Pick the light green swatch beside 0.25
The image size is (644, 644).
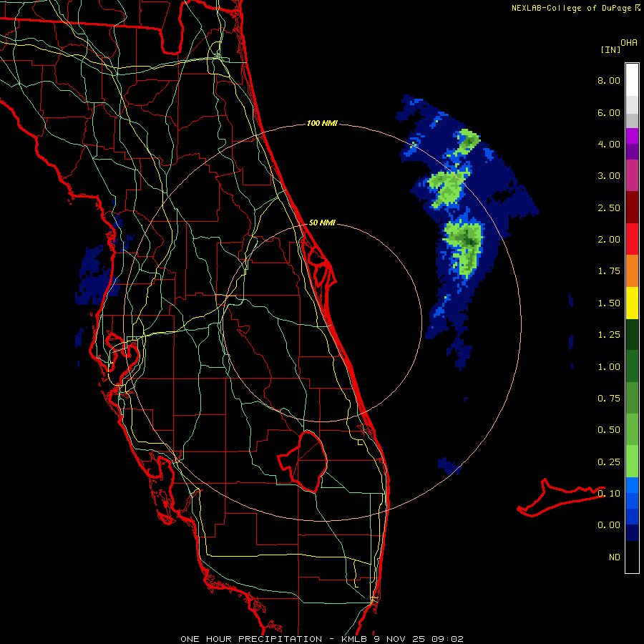(x=632, y=462)
